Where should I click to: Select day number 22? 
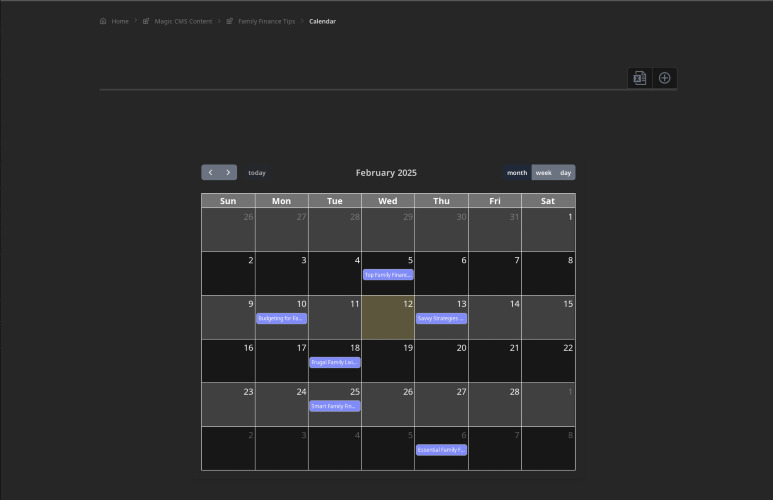(x=568, y=348)
